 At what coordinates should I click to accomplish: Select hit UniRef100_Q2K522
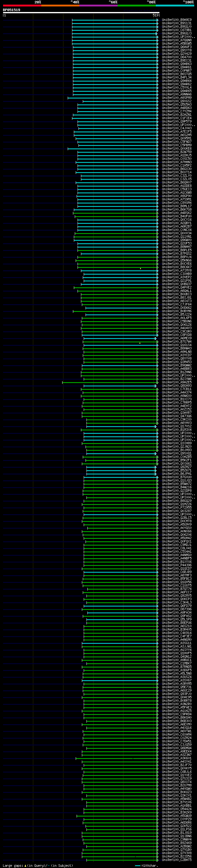(x=177, y=826)
